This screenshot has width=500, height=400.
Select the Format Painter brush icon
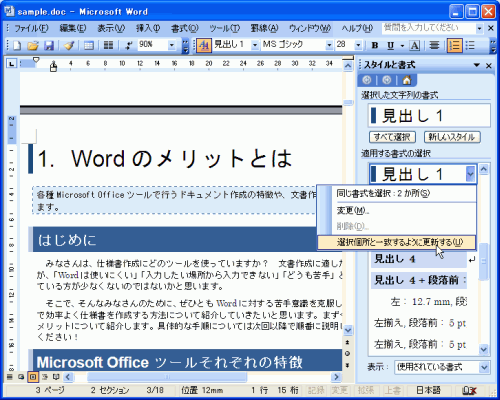69,45
